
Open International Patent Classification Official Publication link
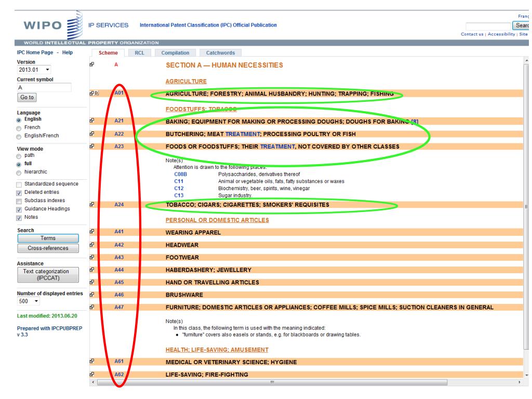tap(208, 25)
